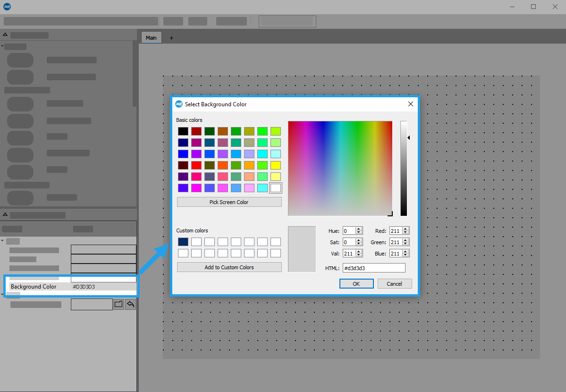Switch to the Main tab
The width and height of the screenshot is (566, 392).
tap(151, 38)
